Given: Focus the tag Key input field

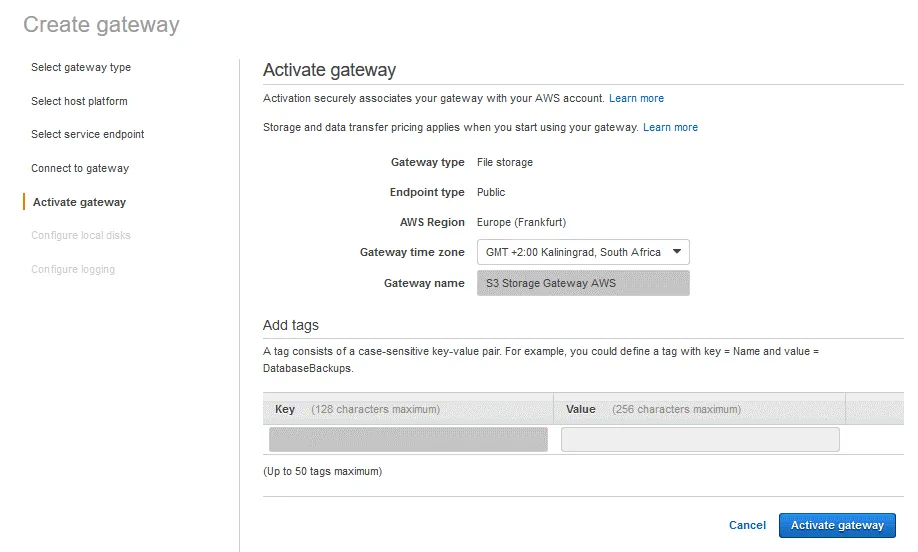Looking at the screenshot, I should (x=408, y=440).
